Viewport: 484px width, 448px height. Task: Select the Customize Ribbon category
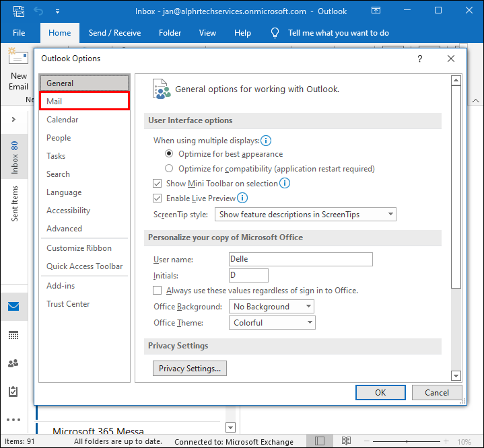coord(84,248)
